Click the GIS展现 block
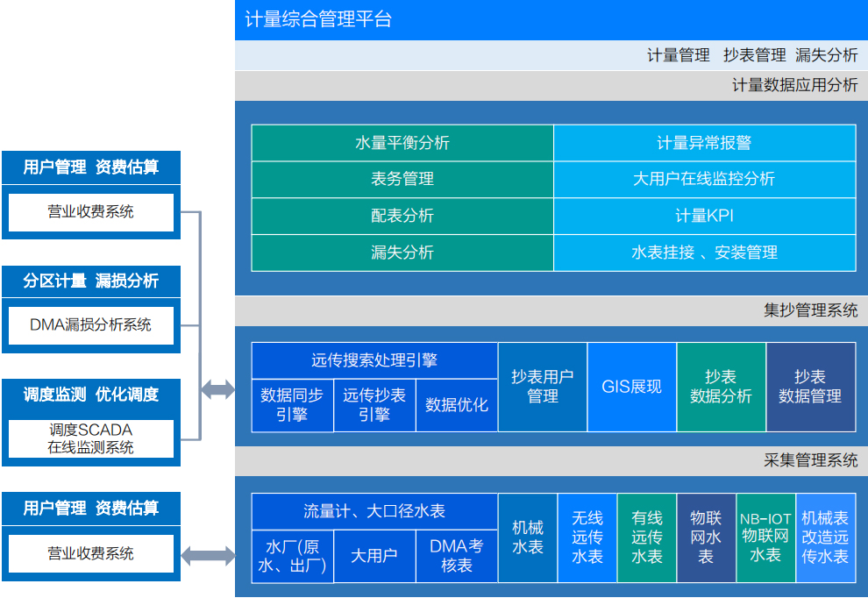 (x=631, y=387)
